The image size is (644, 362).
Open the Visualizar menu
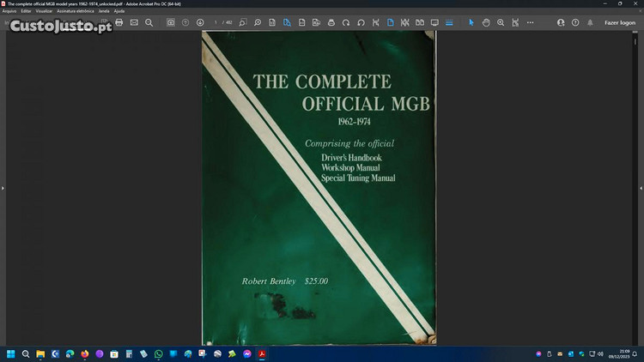(x=44, y=11)
